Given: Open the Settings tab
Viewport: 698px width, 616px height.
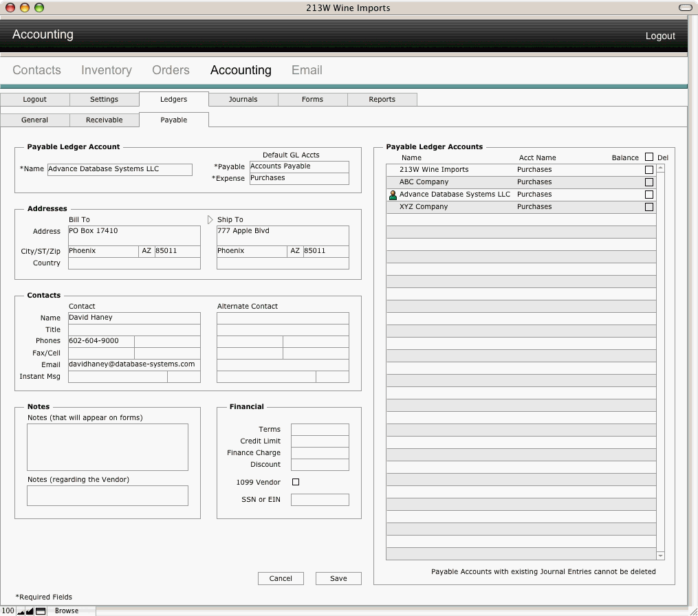Looking at the screenshot, I should pyautogui.click(x=104, y=99).
